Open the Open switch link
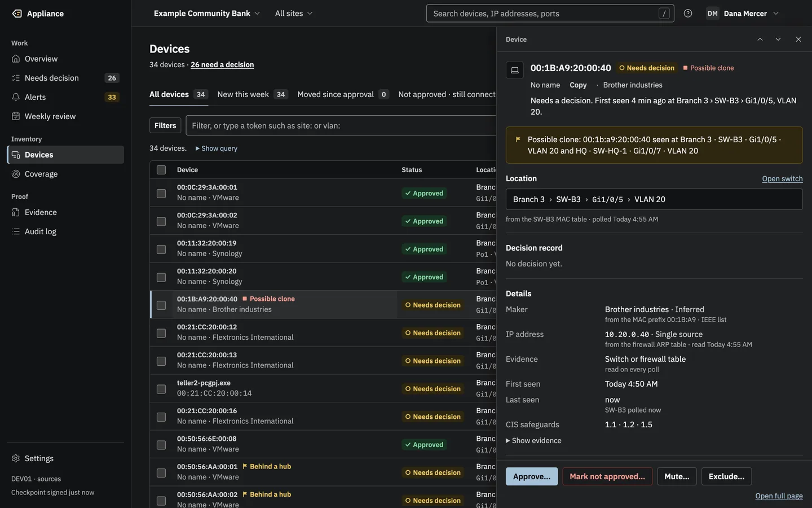The height and width of the screenshot is (508, 812). pos(782,179)
